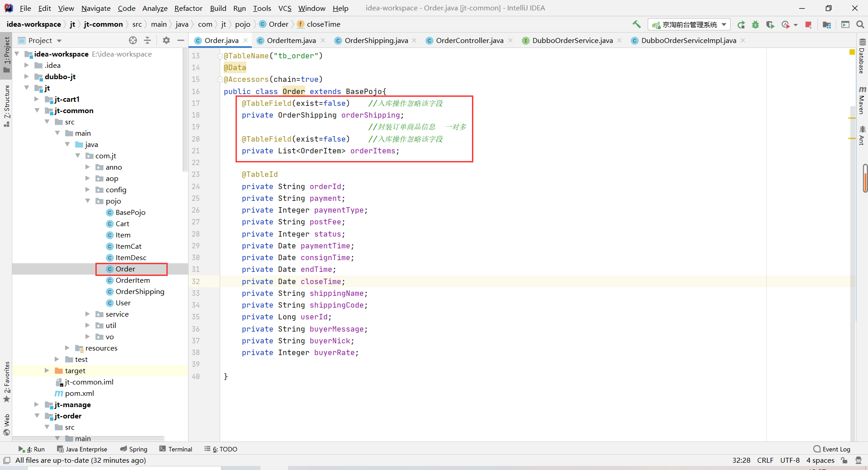Click the fold marker beside @TableName line
Viewport: 868px width, 470px height.
[x=220, y=56]
